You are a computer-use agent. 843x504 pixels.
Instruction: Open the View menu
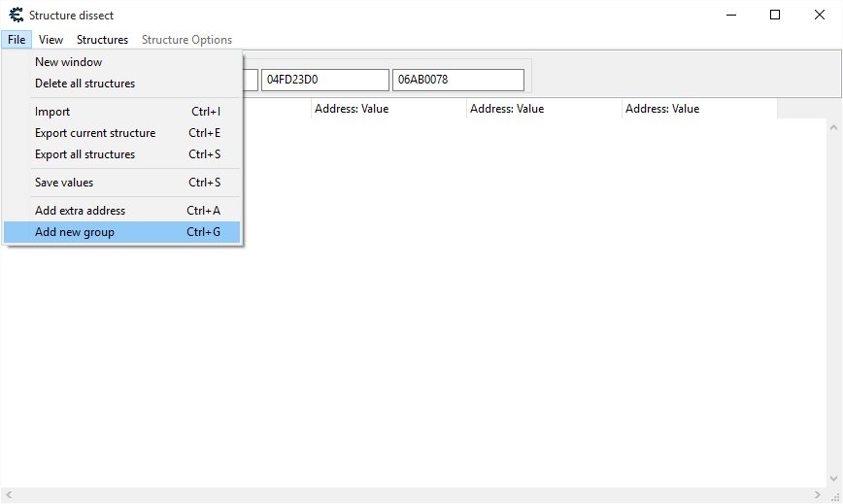[51, 40]
